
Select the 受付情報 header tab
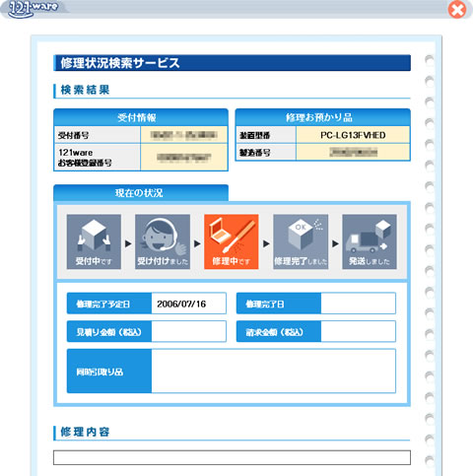(x=141, y=117)
